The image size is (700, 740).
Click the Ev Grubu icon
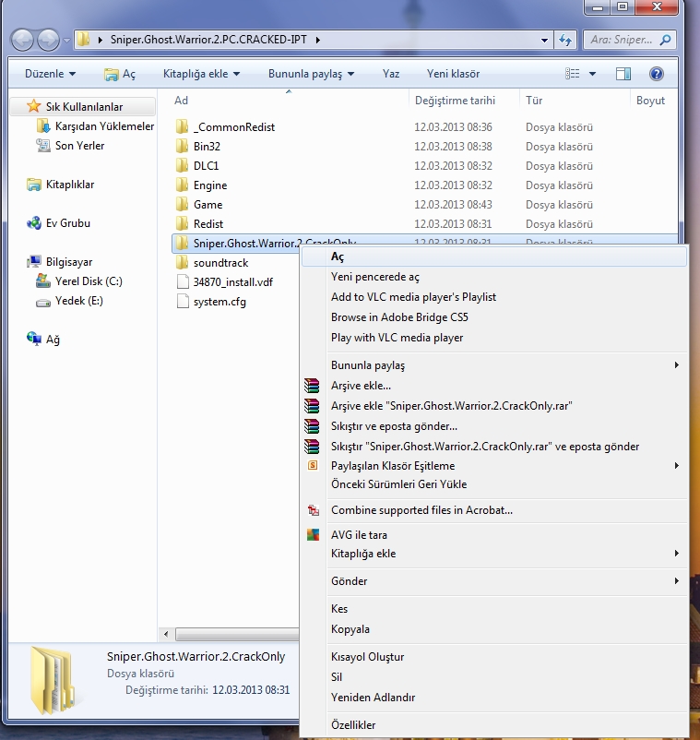coord(34,223)
